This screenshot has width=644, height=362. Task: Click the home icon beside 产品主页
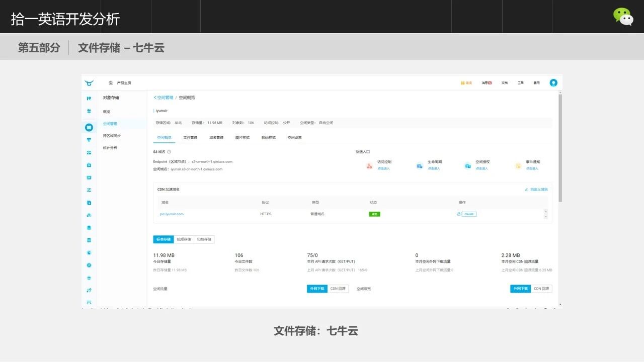[x=111, y=83]
